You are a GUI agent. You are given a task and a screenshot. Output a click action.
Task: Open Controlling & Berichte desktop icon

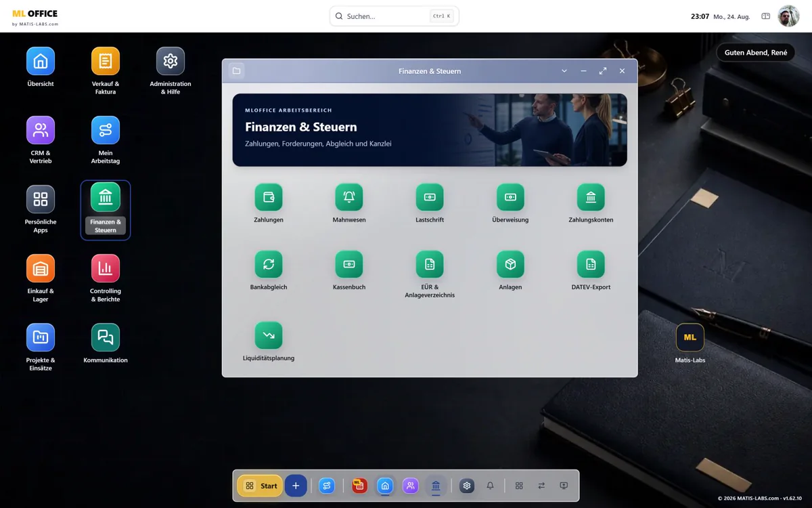(106, 268)
